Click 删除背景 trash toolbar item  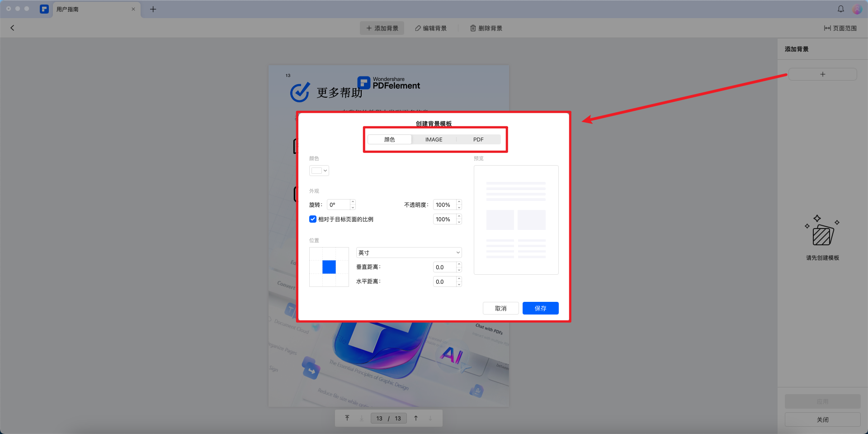click(486, 28)
